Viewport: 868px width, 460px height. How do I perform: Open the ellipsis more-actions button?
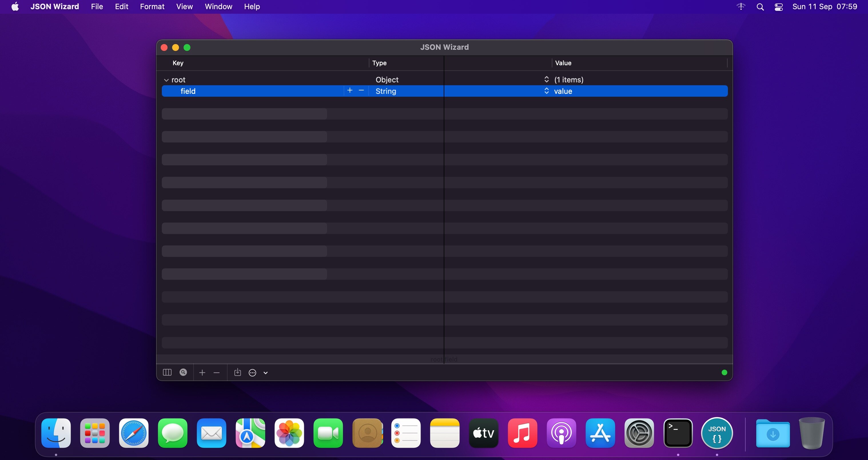coord(252,373)
